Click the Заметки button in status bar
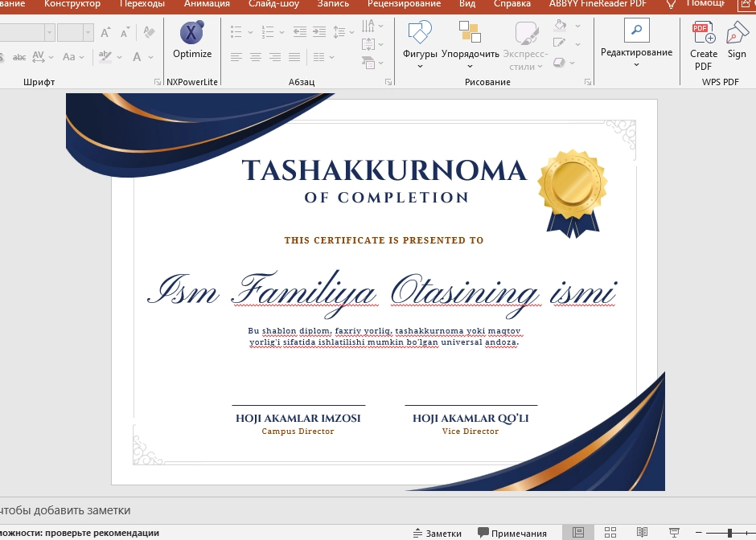756x540 pixels. [437, 533]
